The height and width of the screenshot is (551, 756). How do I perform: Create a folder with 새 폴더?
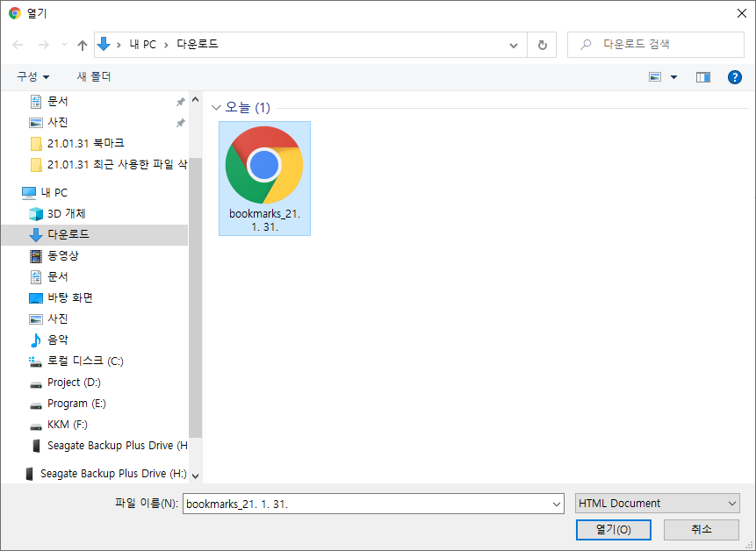tap(94, 76)
